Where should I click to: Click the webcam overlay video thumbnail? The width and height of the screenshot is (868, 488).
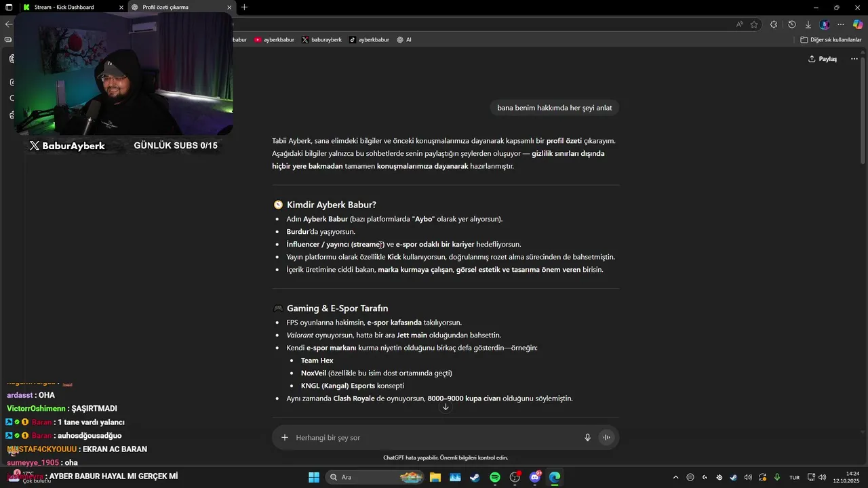(x=123, y=75)
